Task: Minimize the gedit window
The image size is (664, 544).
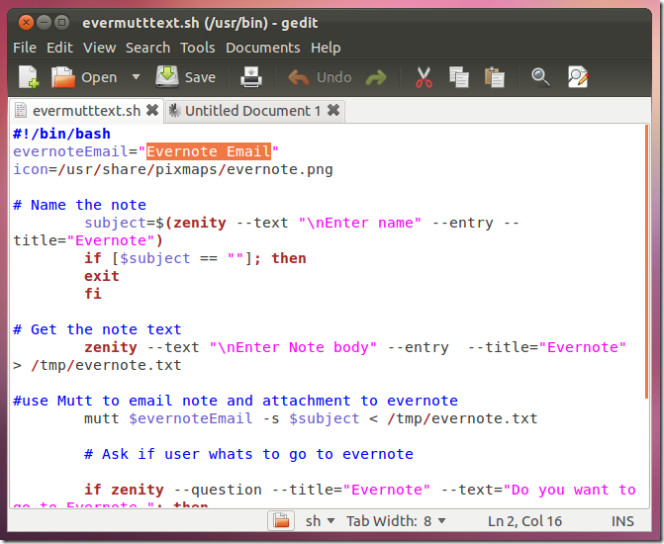Action: click(x=44, y=22)
